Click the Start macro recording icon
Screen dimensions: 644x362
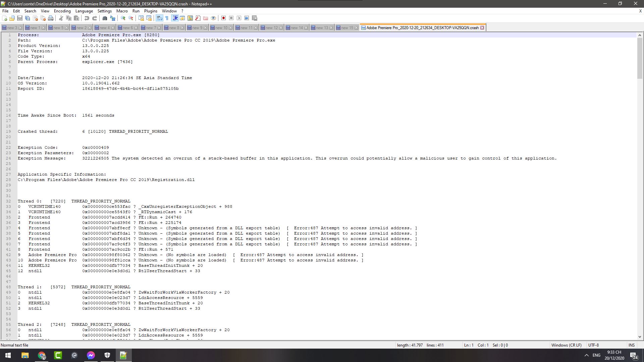click(x=223, y=18)
